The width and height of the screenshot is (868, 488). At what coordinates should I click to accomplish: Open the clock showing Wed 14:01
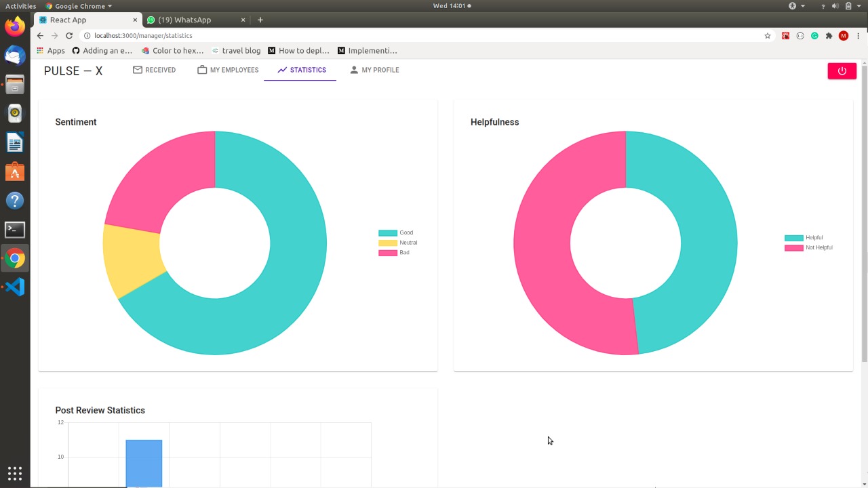click(451, 6)
